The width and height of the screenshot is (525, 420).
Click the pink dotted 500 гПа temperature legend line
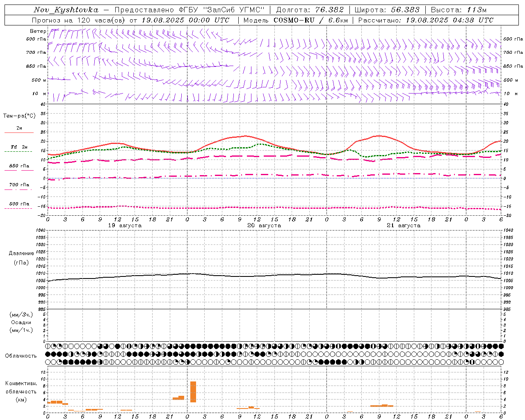18,209
